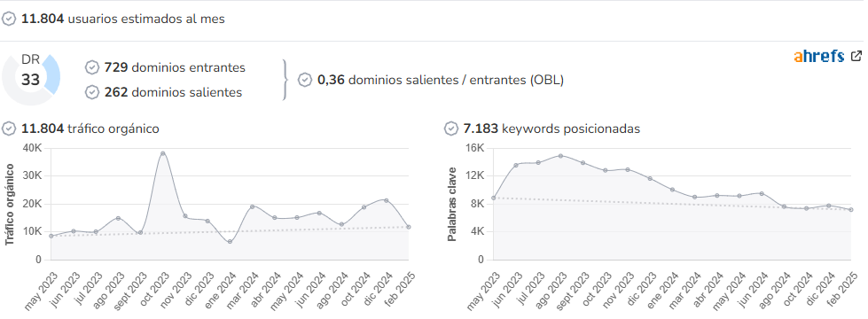Click check icon beside 729 dominios entrantes
Image resolution: width=868 pixels, height=319 pixels.
click(92, 67)
